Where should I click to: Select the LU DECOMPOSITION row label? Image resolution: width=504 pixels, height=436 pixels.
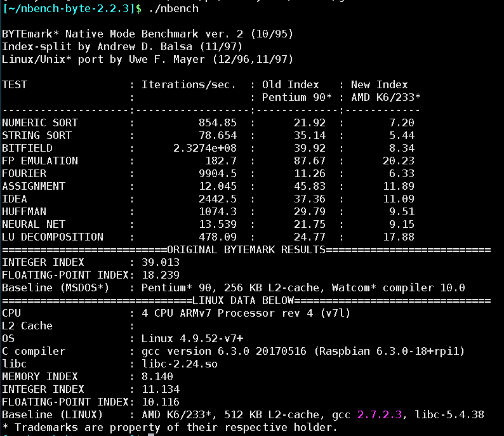(x=53, y=237)
